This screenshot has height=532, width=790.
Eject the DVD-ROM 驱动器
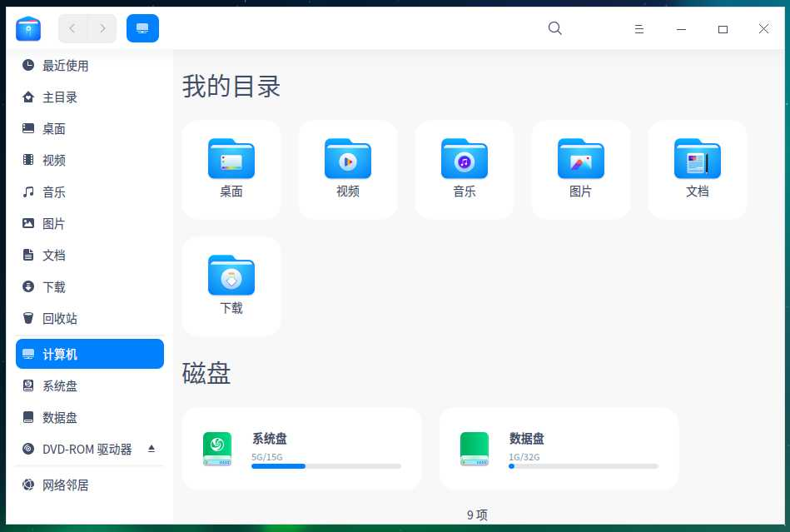[152, 447]
